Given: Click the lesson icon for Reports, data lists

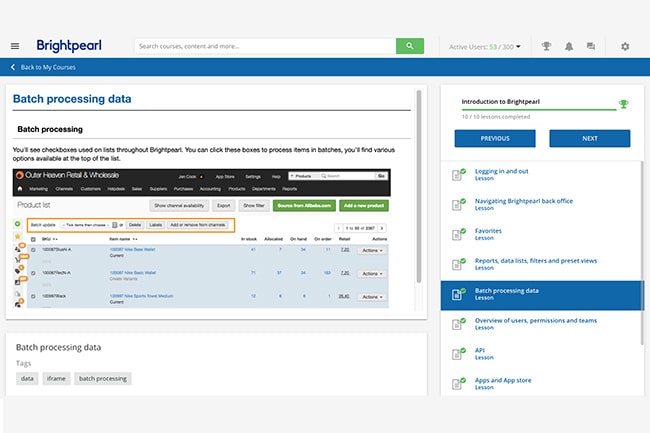Looking at the screenshot, I should (x=458, y=264).
